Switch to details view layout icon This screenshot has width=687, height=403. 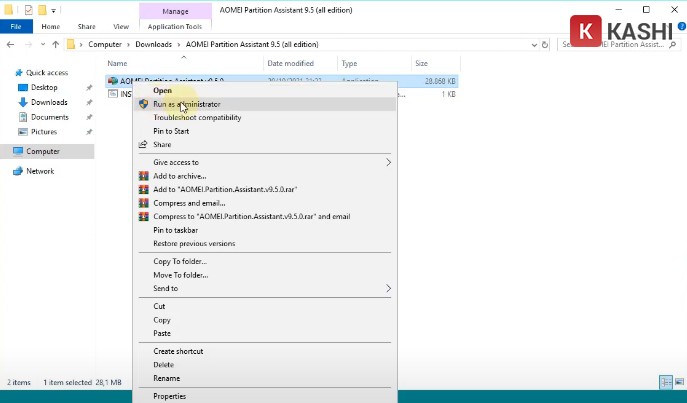tap(666, 382)
